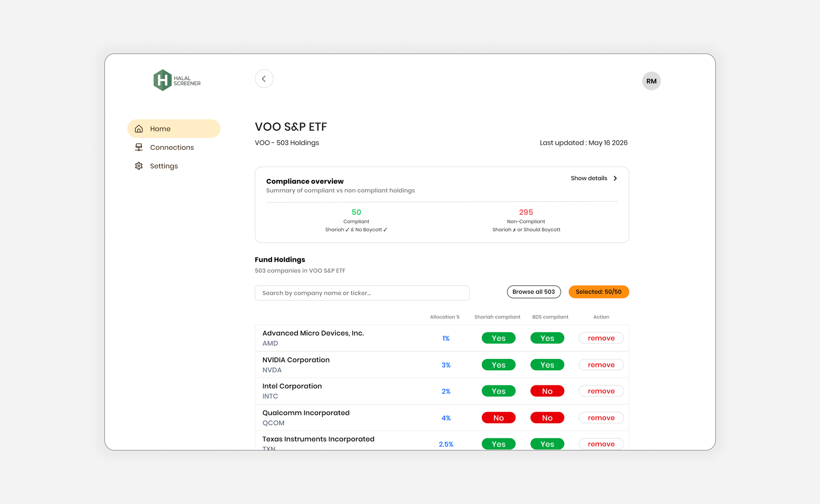820x504 pixels.
Task: Click Last updated May 16 2026 text
Action: pyautogui.click(x=584, y=143)
